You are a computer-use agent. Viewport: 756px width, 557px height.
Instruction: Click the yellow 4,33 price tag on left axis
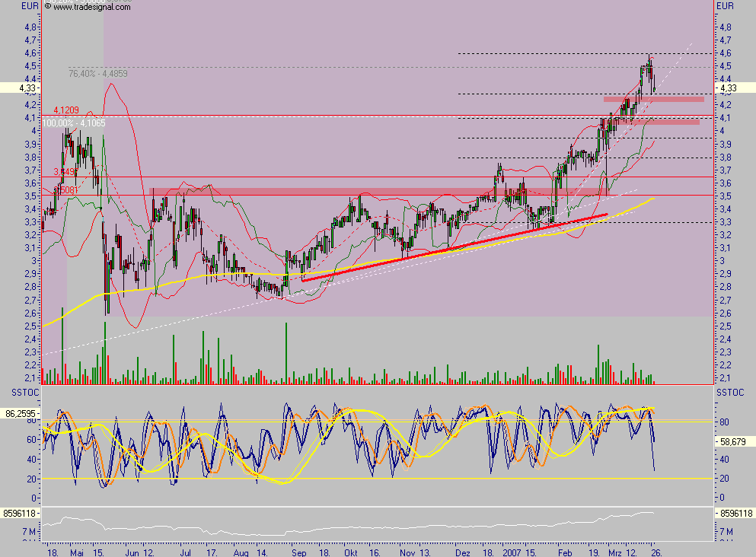click(19, 88)
